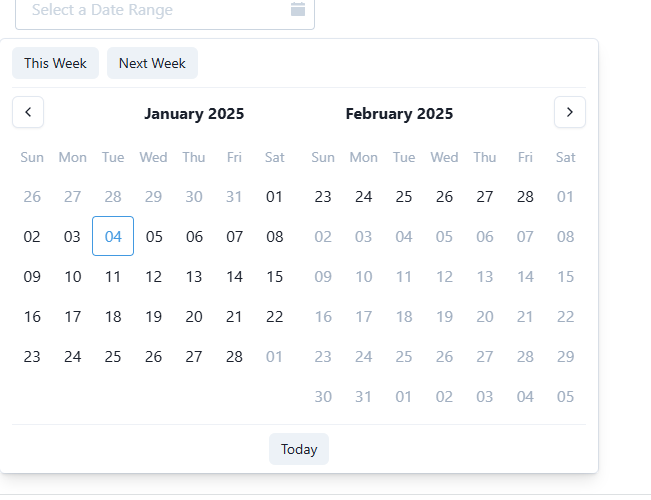Screen dimensions: 651x500
Task: Pick highlighted date 04 in January
Action: click(x=113, y=236)
